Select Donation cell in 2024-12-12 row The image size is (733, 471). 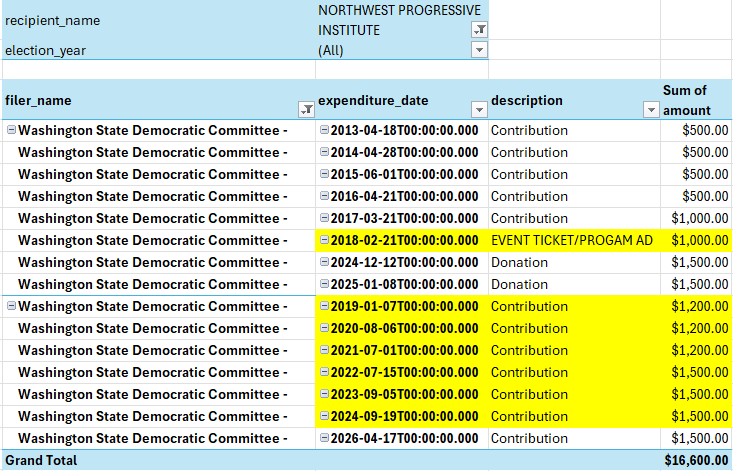[x=575, y=262]
